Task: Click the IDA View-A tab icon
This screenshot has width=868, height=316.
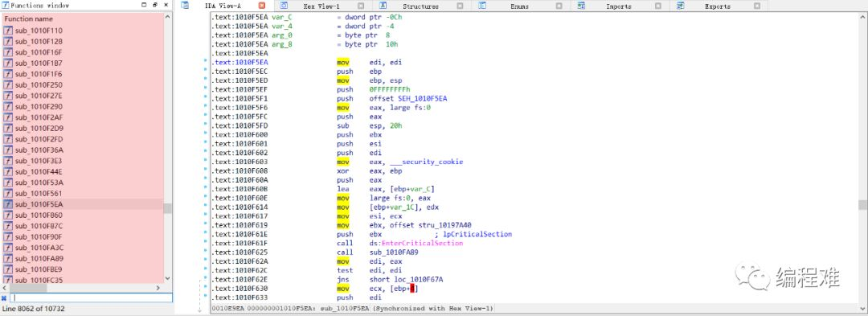Action: (185, 6)
